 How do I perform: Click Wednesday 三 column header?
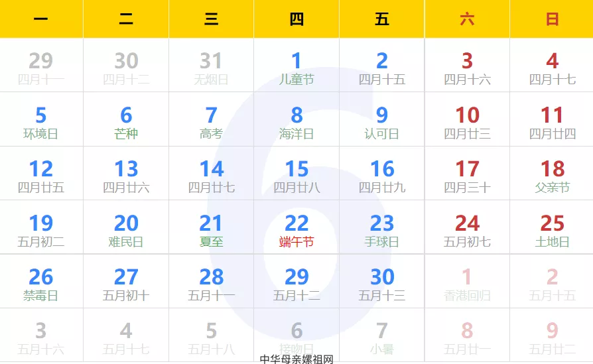211,19
